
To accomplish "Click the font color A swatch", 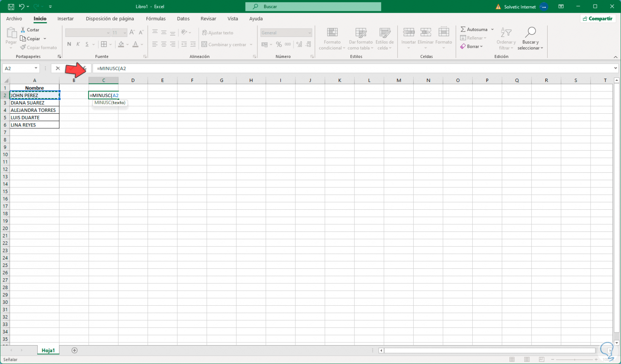I will (135, 44).
